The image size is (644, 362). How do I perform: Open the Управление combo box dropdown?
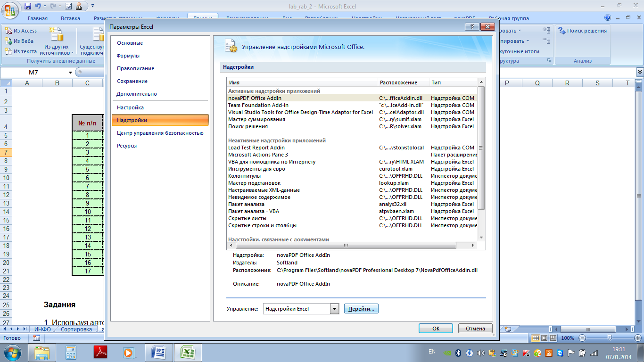(335, 309)
